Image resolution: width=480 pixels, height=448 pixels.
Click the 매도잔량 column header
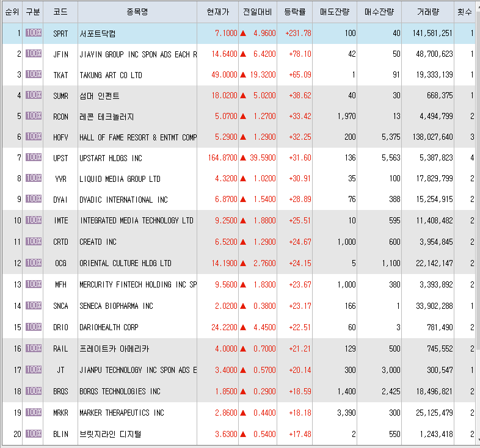click(x=335, y=12)
